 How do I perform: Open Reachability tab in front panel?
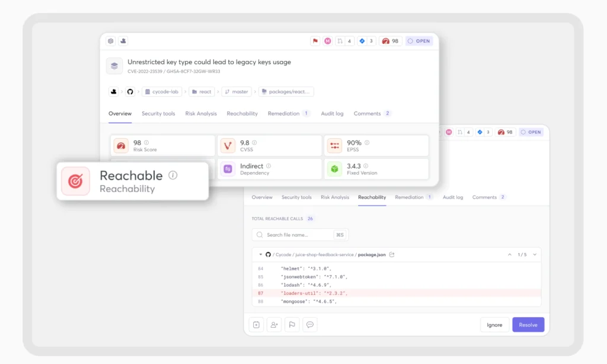[x=242, y=113]
